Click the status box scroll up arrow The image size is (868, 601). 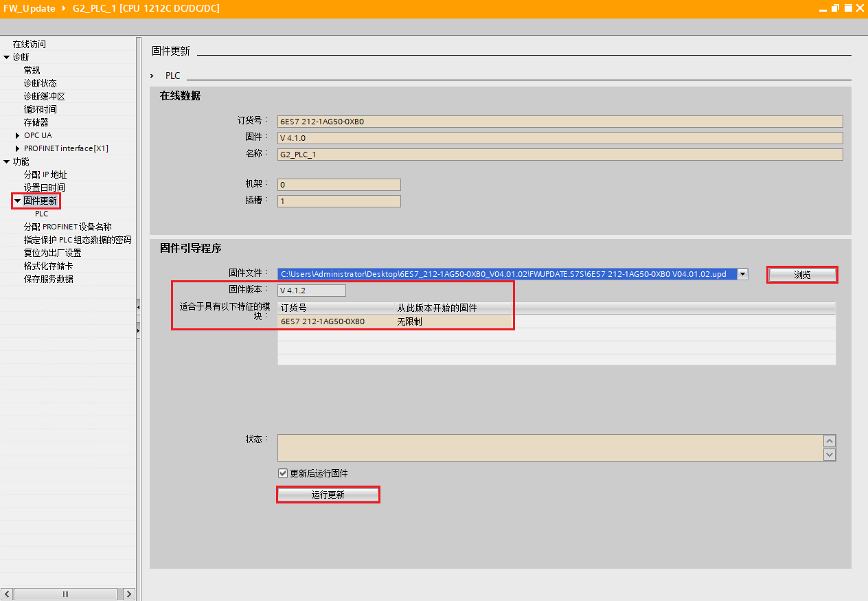(x=830, y=441)
